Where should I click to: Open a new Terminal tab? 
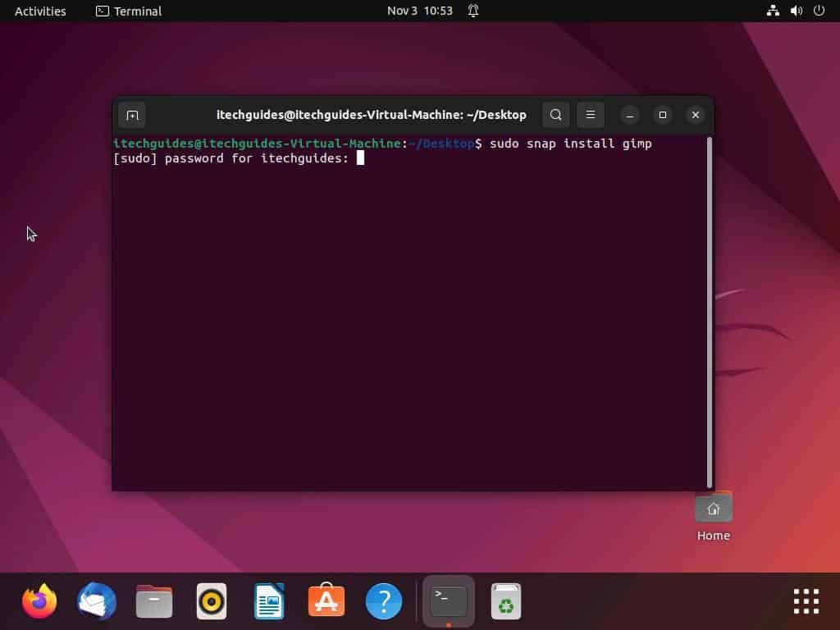pyautogui.click(x=132, y=115)
